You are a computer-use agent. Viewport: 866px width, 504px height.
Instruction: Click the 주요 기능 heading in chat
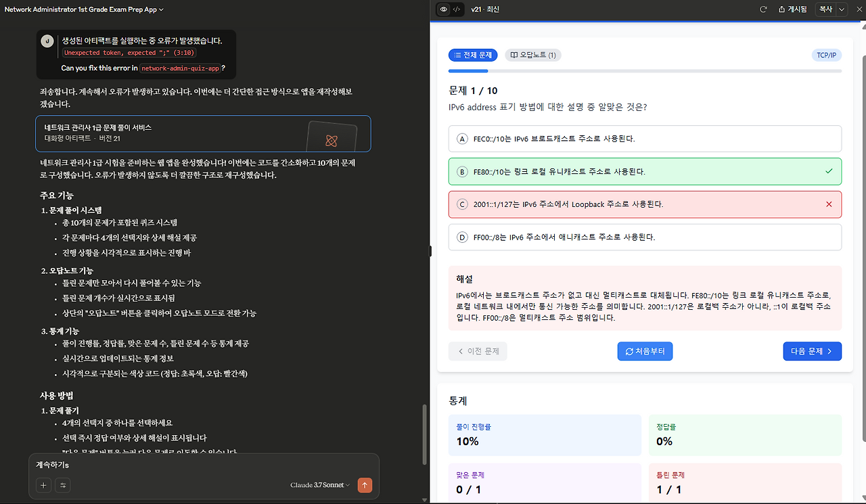click(57, 196)
